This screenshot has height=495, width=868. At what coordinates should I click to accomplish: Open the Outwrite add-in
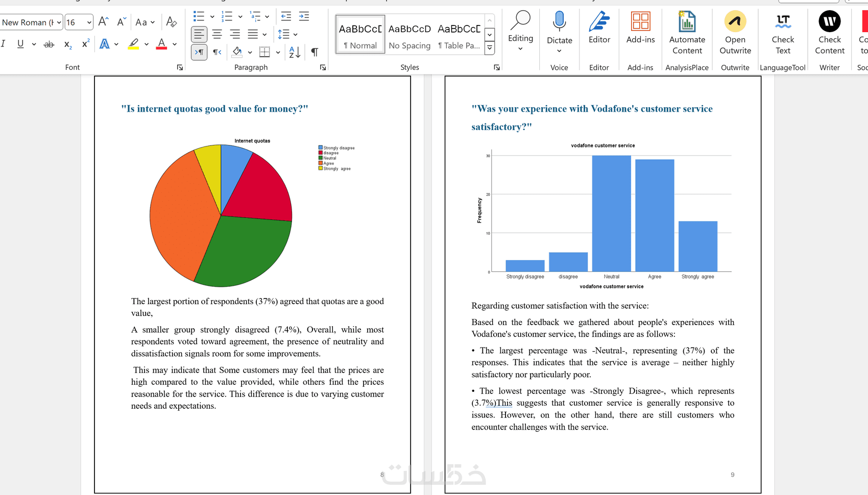(735, 33)
